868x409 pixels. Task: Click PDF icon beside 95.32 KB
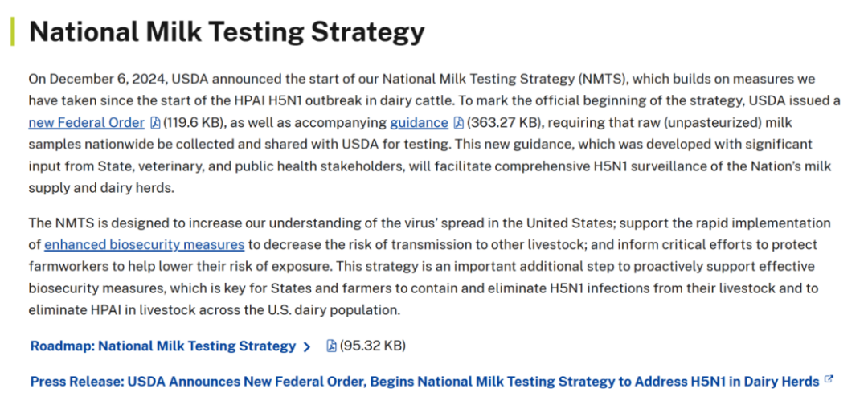click(x=330, y=346)
